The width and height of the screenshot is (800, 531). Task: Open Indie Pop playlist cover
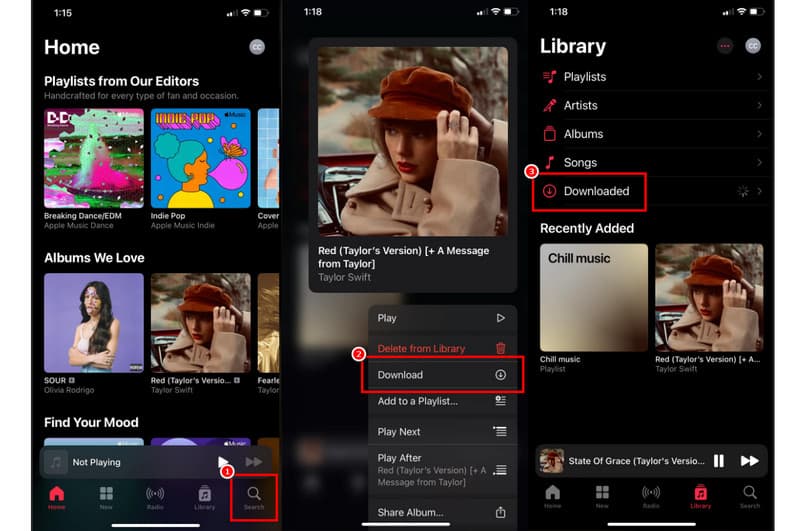[201, 158]
